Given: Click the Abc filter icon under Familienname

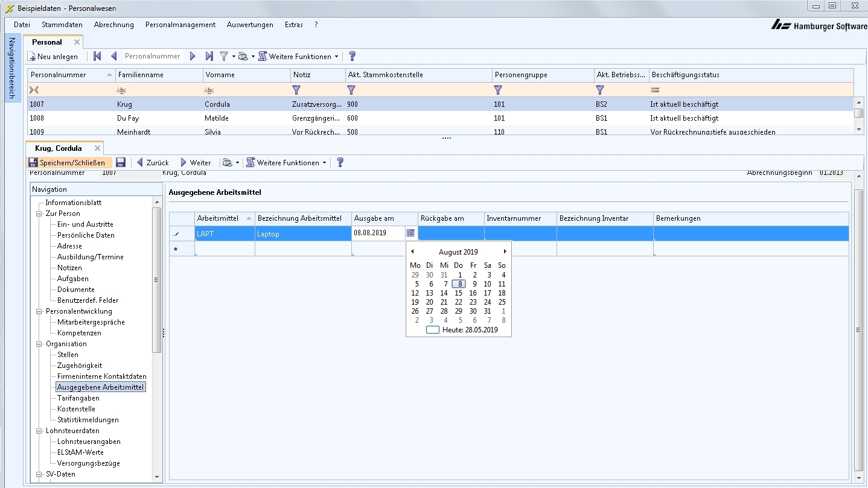Looking at the screenshot, I should tap(121, 90).
